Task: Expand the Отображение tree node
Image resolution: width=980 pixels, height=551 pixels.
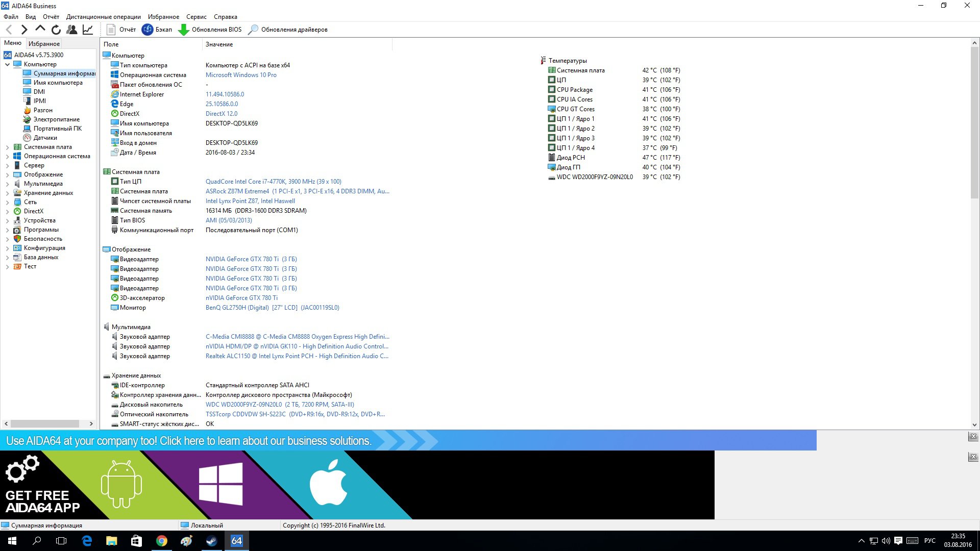Action: [x=7, y=174]
